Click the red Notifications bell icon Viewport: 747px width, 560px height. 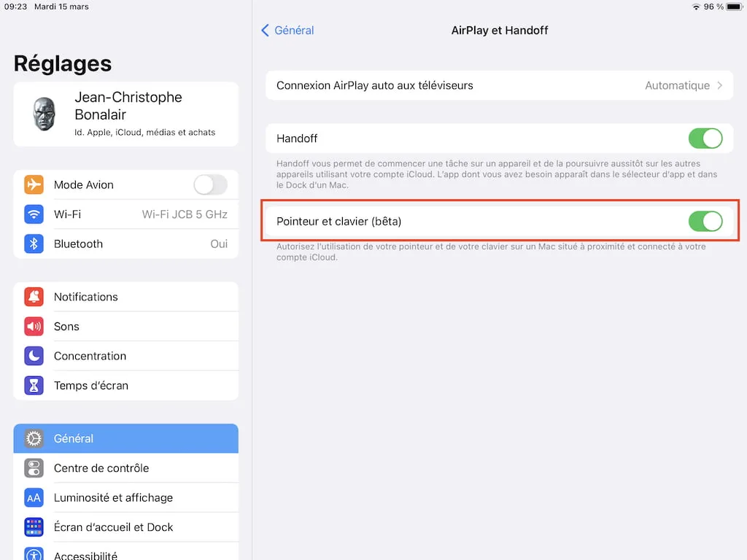click(x=34, y=297)
